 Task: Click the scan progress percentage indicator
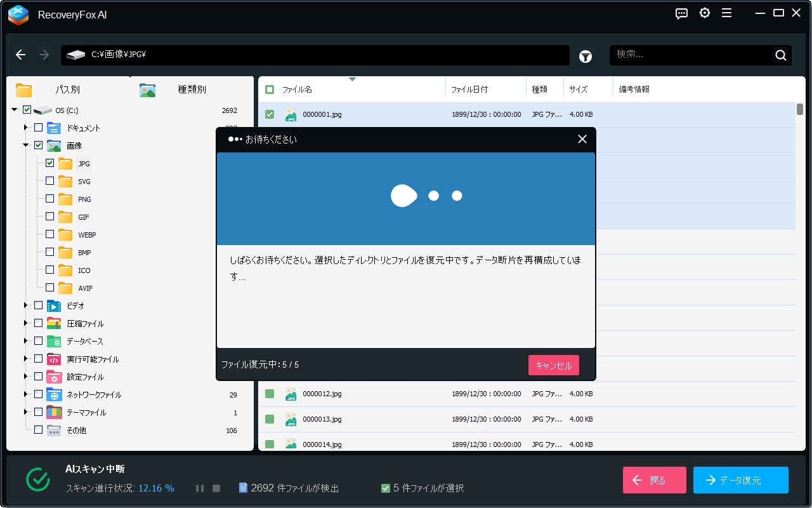point(155,488)
